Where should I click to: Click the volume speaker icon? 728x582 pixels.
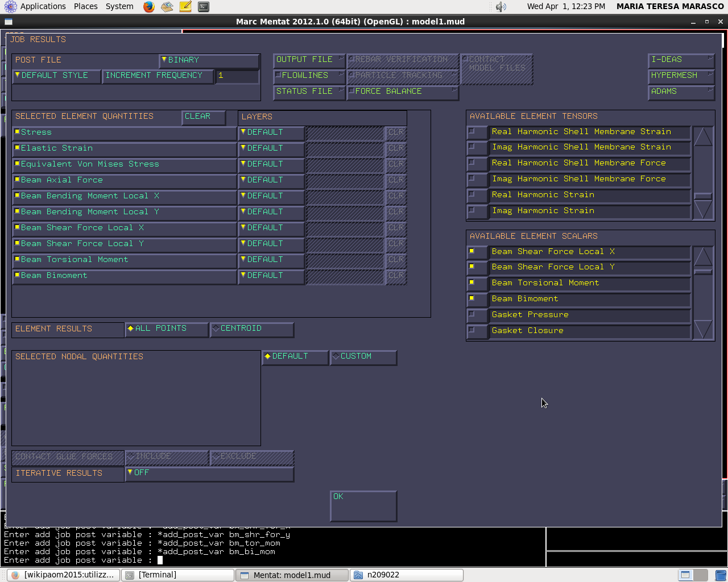click(500, 7)
